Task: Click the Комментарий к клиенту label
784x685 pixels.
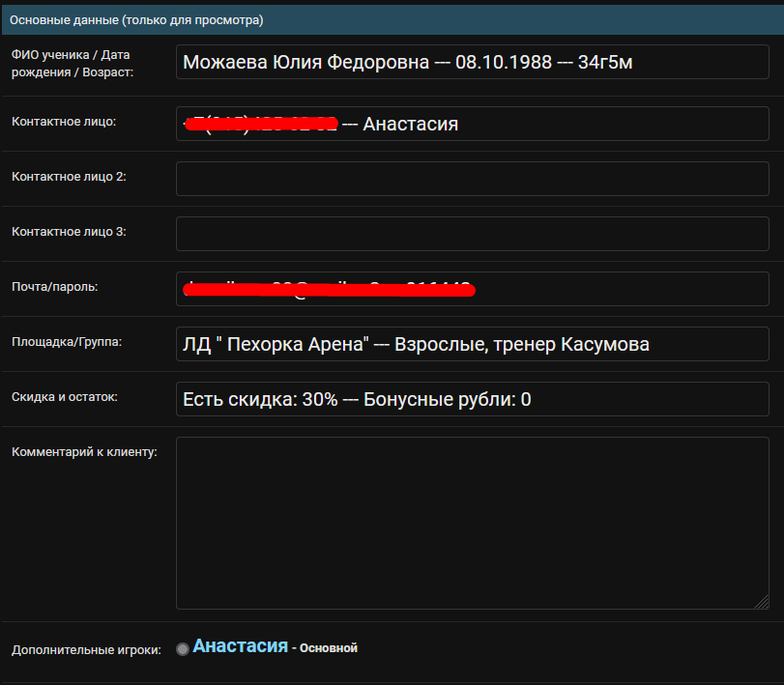Action: click(x=83, y=451)
